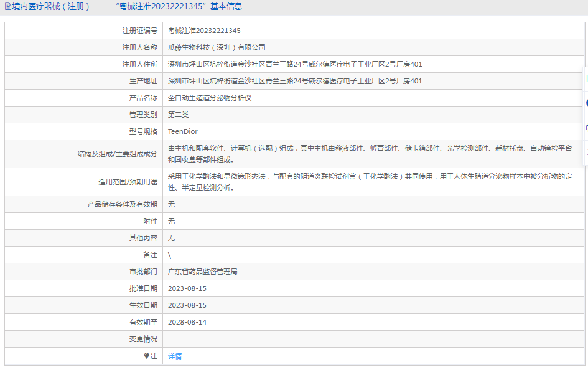The image size is (588, 370).
Task: Click 无 in the 产品储存条件及有效期 row
Action: (x=171, y=204)
